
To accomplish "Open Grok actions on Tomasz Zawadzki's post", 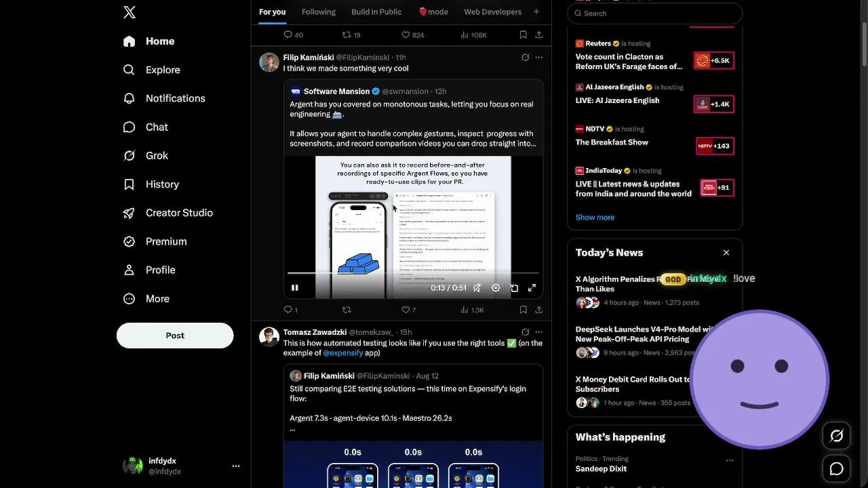I will [525, 332].
